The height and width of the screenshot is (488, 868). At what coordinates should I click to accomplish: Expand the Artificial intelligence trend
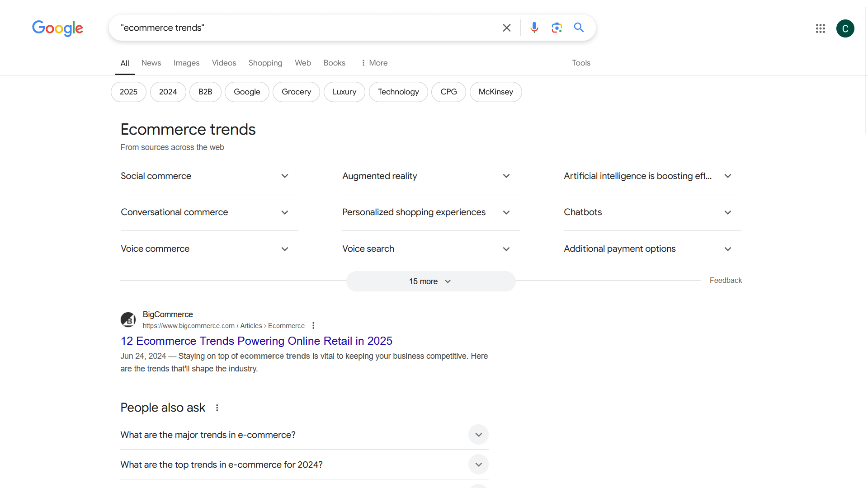pos(652,176)
